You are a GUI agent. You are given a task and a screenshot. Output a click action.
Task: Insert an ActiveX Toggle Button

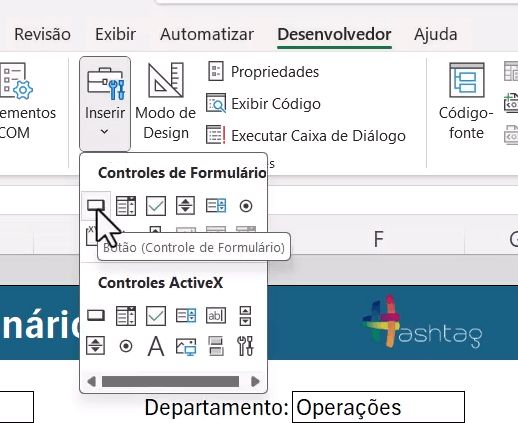(x=216, y=346)
